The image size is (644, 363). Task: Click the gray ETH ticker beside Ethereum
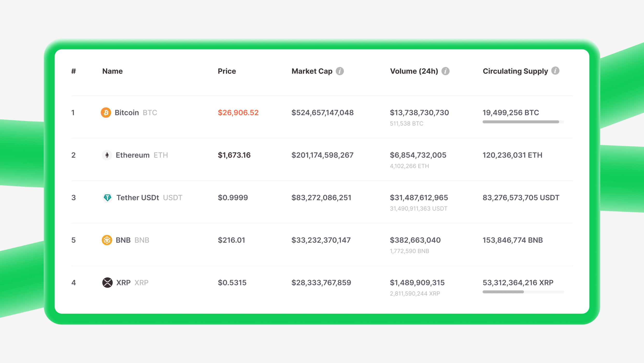(x=161, y=155)
